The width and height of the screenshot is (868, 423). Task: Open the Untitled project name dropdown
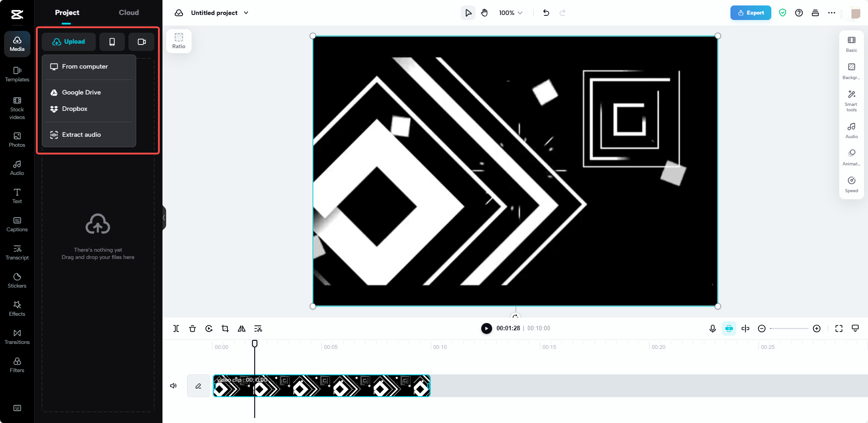click(246, 13)
